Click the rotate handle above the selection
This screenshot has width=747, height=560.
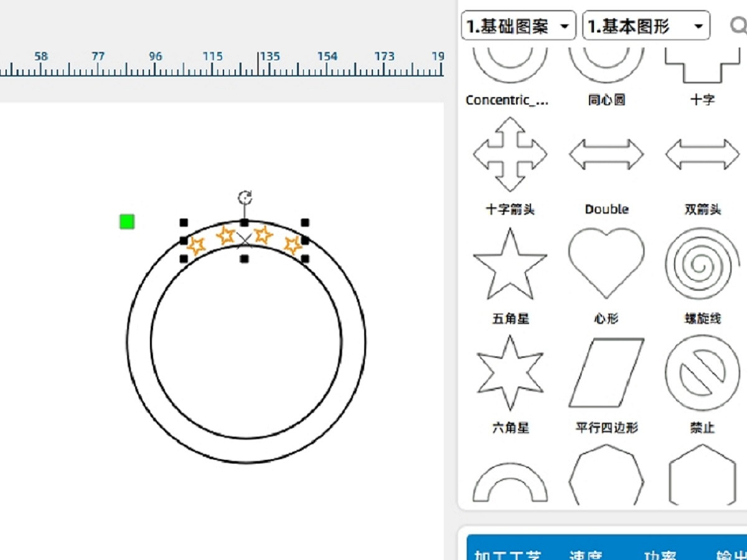pos(245,198)
